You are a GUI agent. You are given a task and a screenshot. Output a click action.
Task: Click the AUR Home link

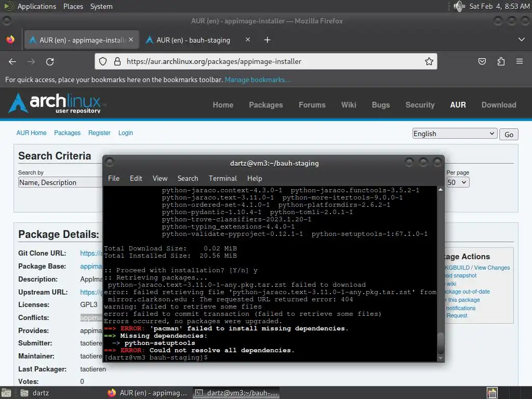pyautogui.click(x=31, y=133)
